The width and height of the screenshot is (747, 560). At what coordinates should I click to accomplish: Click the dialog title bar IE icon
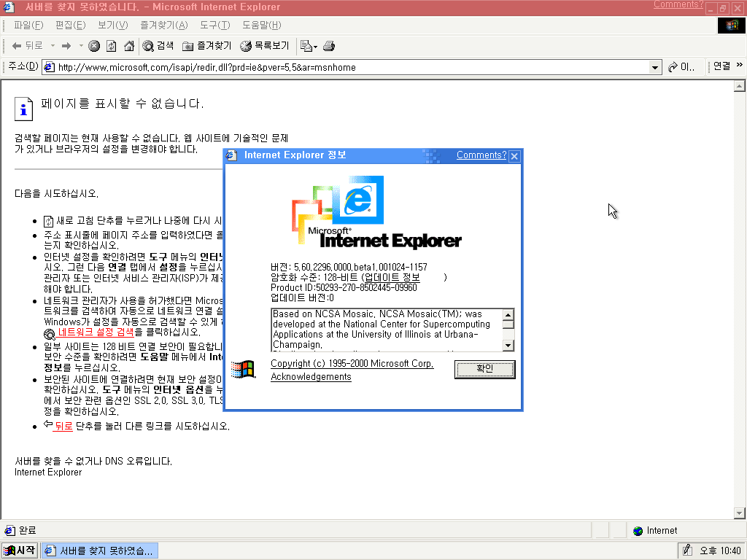tap(232, 155)
